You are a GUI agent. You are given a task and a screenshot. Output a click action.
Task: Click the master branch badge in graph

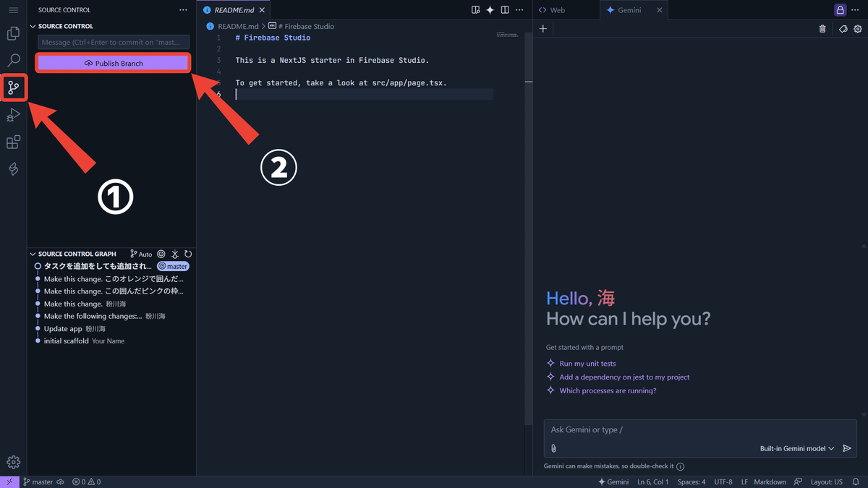(173, 266)
